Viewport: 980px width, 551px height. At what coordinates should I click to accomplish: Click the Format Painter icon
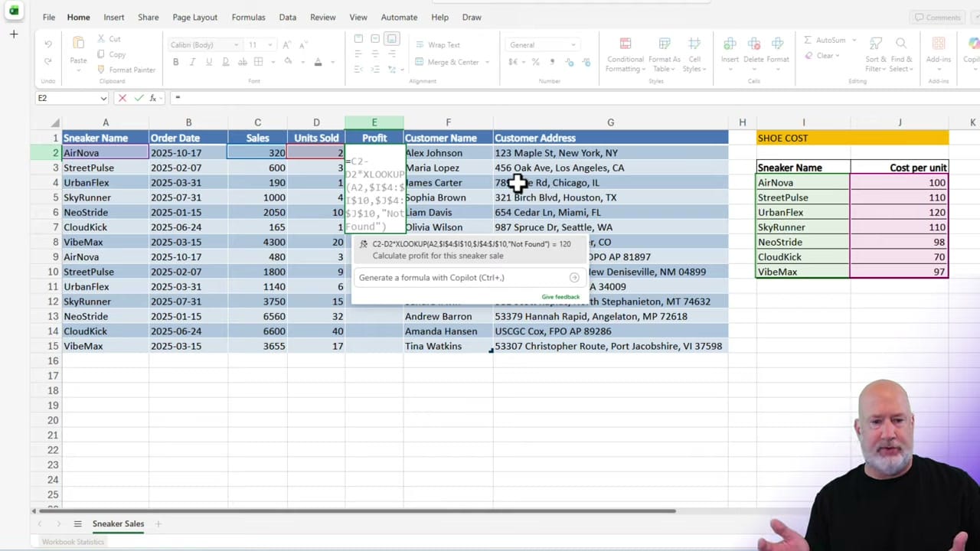coord(100,70)
